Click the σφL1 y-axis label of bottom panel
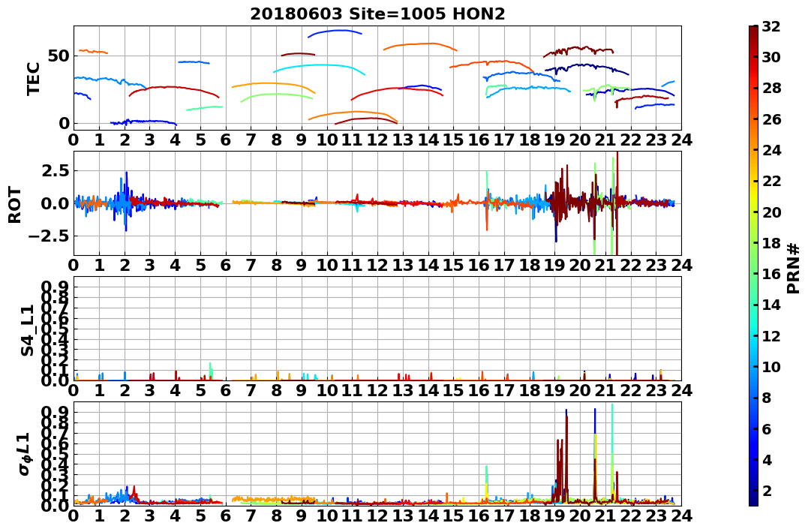This screenshot has width=808, height=532. [26, 454]
